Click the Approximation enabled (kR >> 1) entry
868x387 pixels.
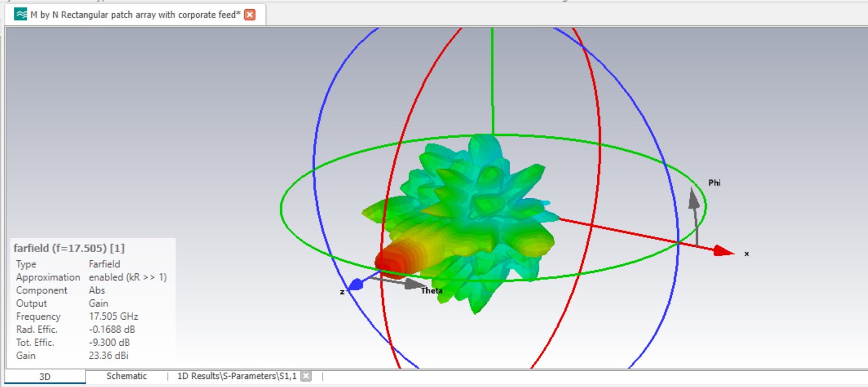[x=127, y=277]
